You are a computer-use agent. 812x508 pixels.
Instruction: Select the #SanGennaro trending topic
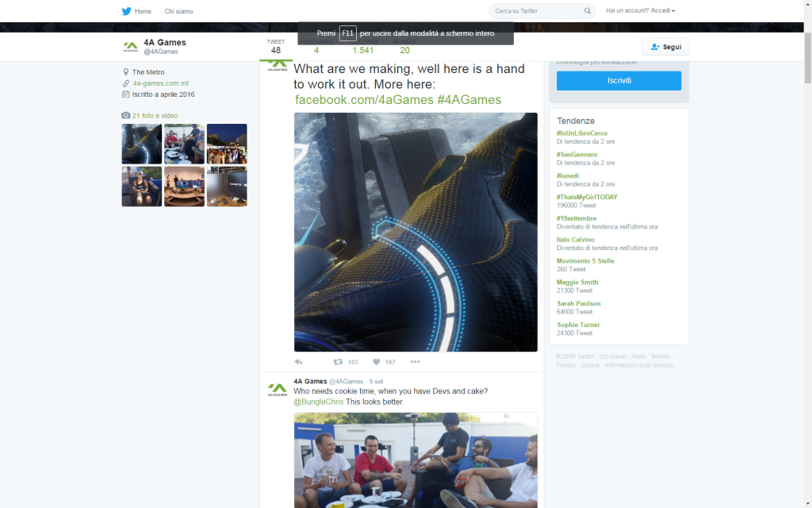coord(577,154)
